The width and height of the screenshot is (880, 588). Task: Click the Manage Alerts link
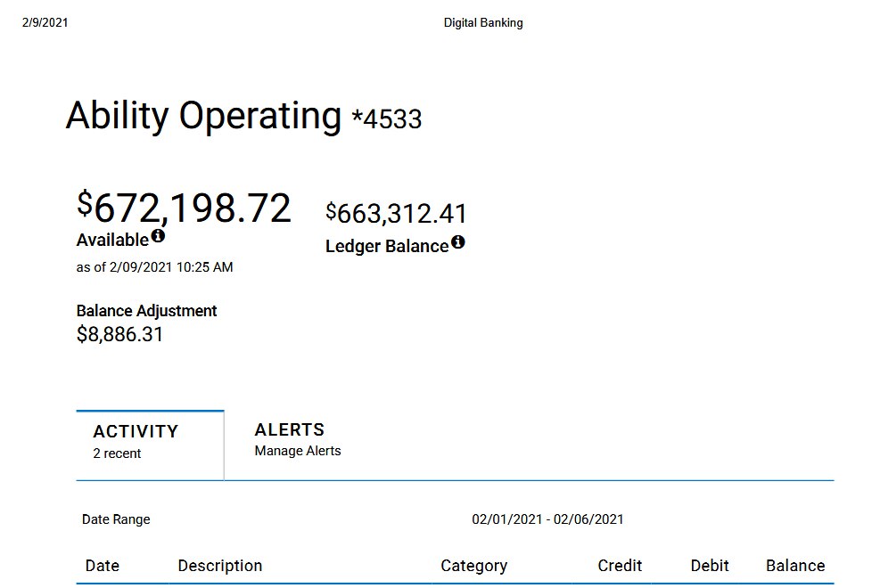(x=298, y=451)
